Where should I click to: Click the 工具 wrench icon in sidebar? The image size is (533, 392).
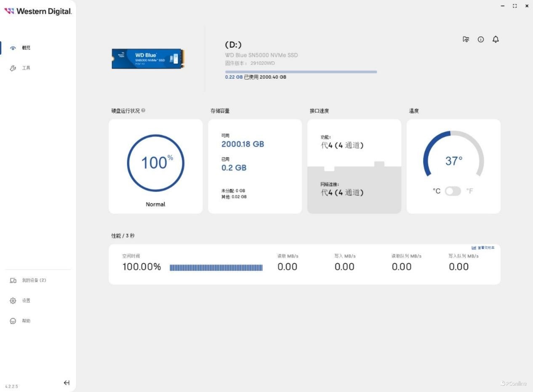click(x=13, y=68)
